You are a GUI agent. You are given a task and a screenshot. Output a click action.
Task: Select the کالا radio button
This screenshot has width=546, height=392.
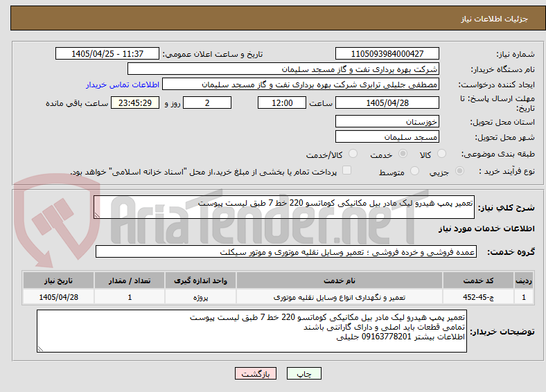(x=441, y=154)
